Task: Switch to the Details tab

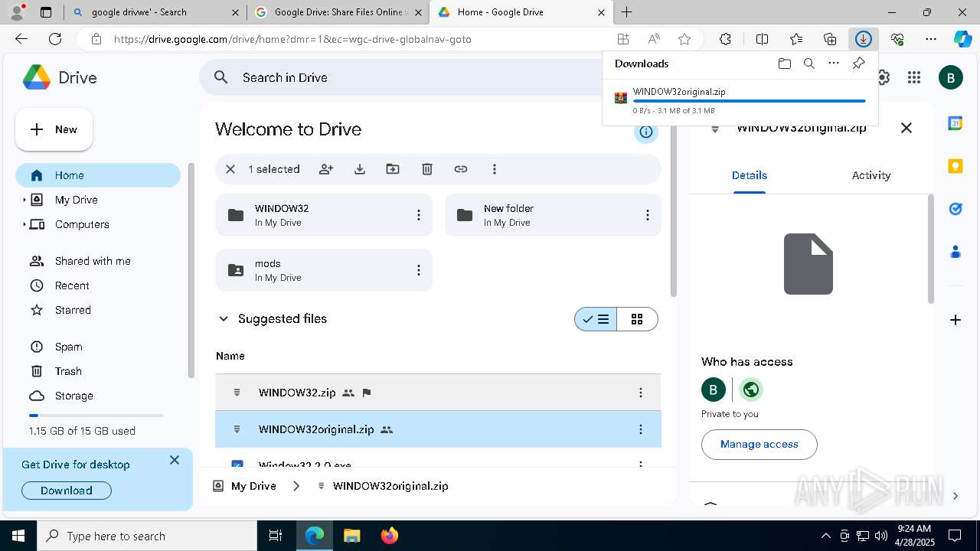Action: (x=749, y=175)
